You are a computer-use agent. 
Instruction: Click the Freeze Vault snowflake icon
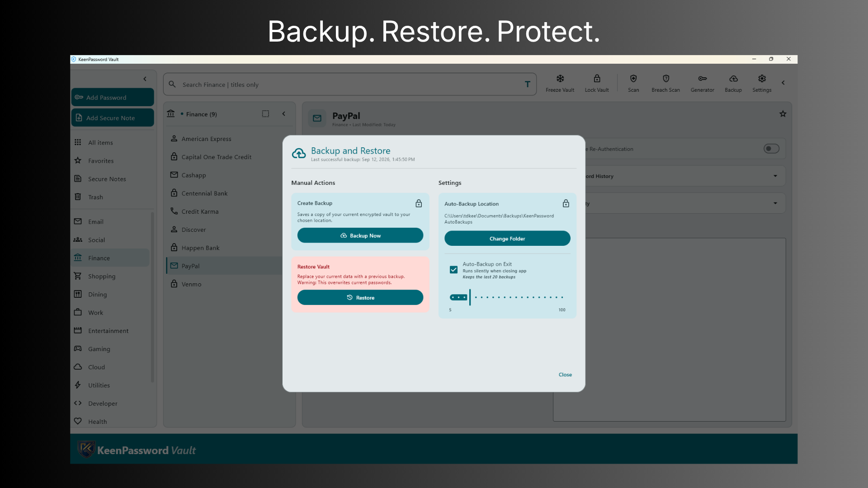560,79
